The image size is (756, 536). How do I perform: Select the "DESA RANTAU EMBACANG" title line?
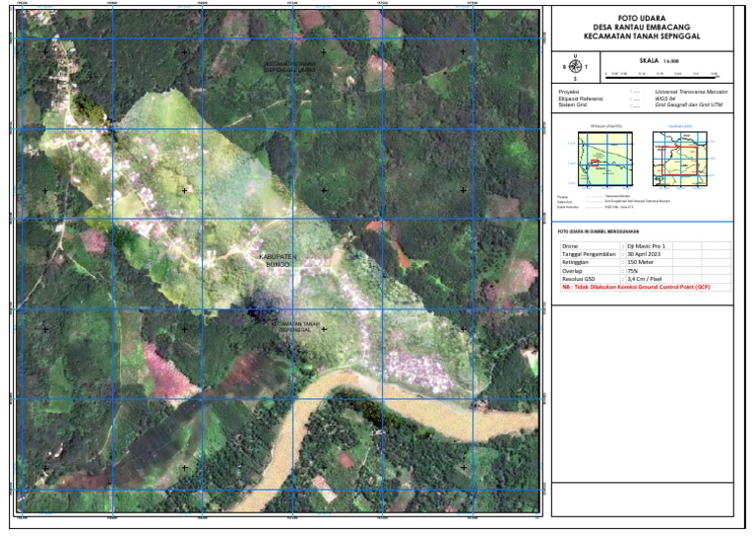pyautogui.click(x=641, y=27)
